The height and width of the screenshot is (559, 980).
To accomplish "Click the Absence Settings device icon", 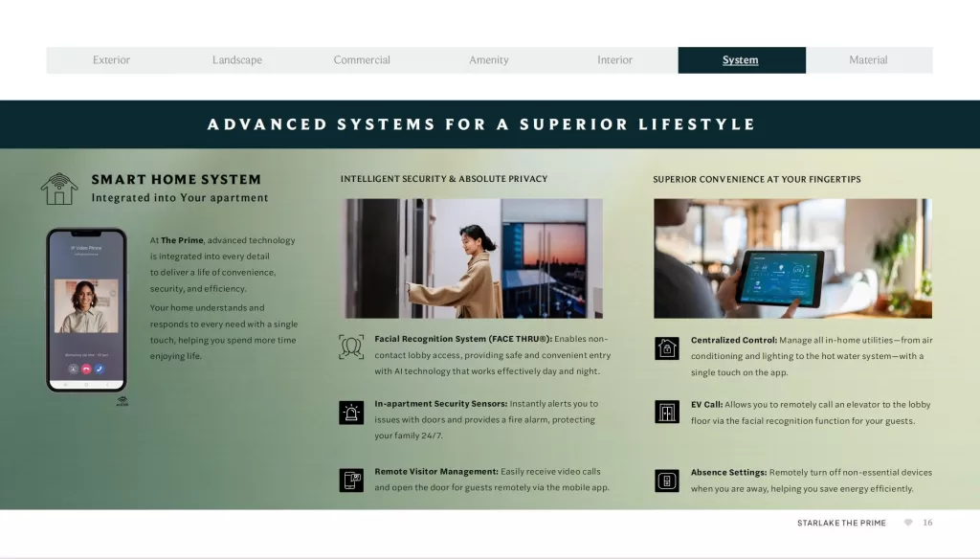I will tap(667, 481).
